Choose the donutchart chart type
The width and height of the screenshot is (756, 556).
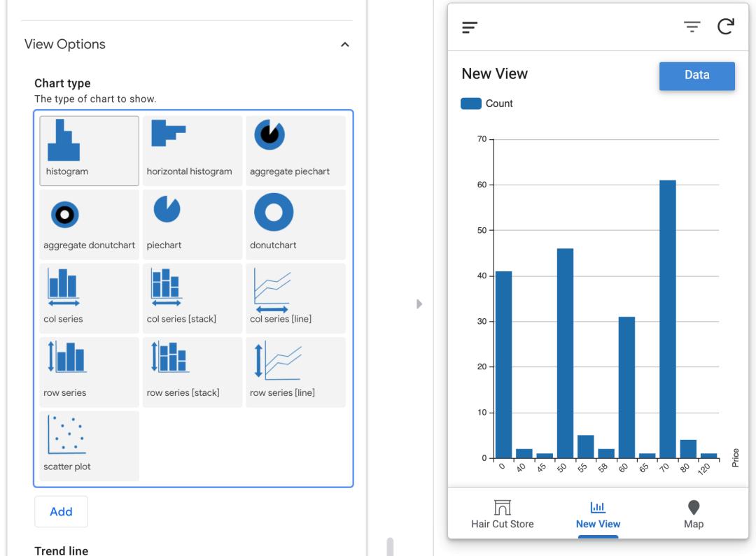[295, 224]
